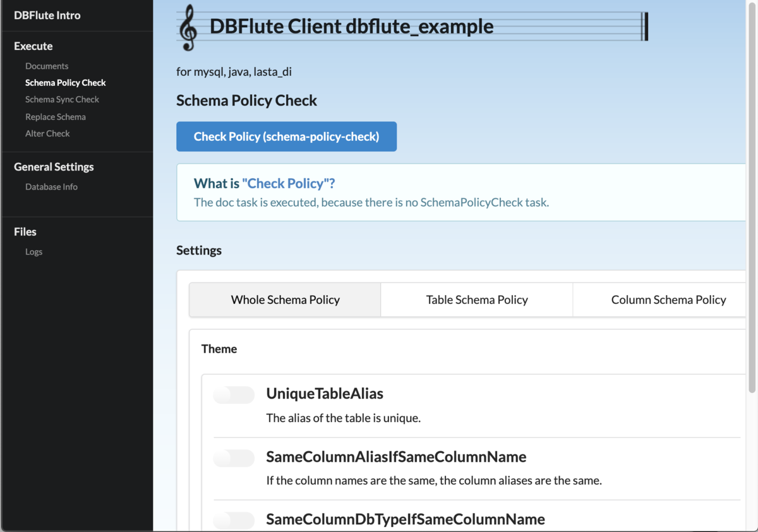Open Database Info settings
The image size is (758, 532).
point(51,187)
